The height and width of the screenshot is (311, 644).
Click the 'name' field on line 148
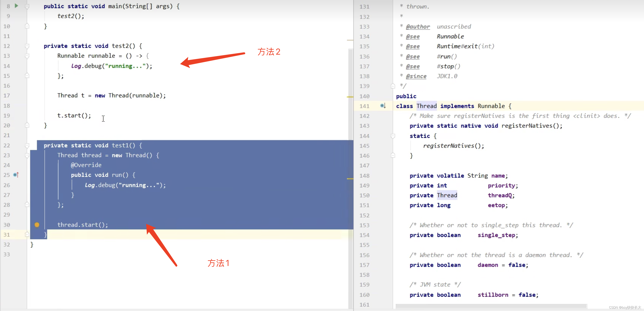click(x=498, y=176)
